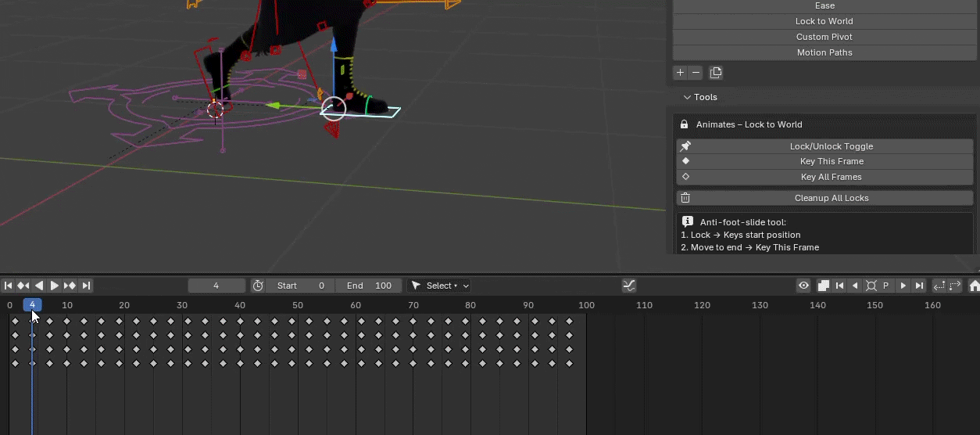Select the Custom Pivot entry
Screen dimensions: 980x435
point(824,37)
